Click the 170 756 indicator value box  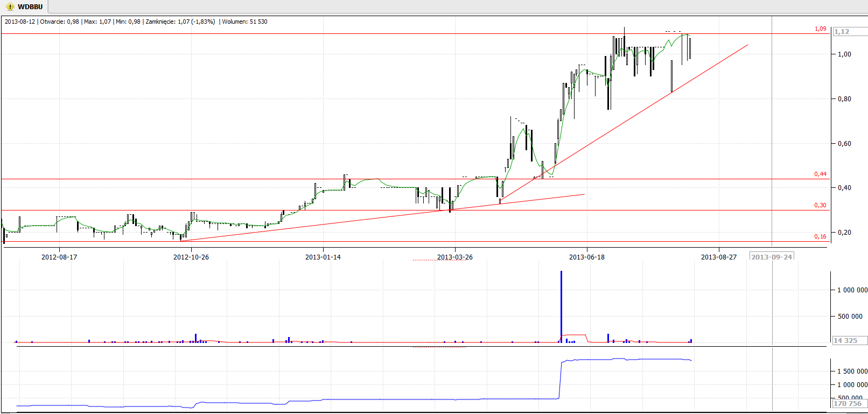click(x=848, y=403)
